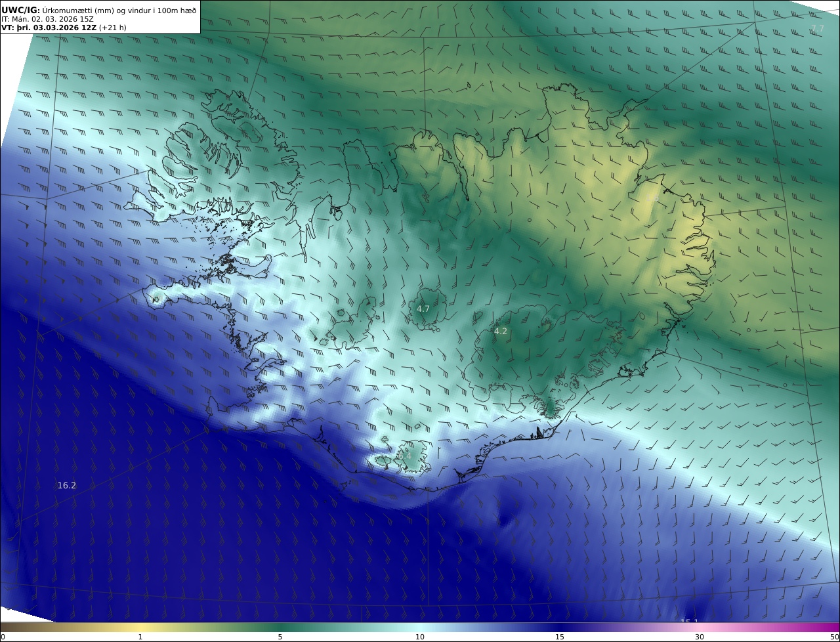840x642 pixels.
Task: Click the colorbar tick label "5"
Action: pos(280,637)
